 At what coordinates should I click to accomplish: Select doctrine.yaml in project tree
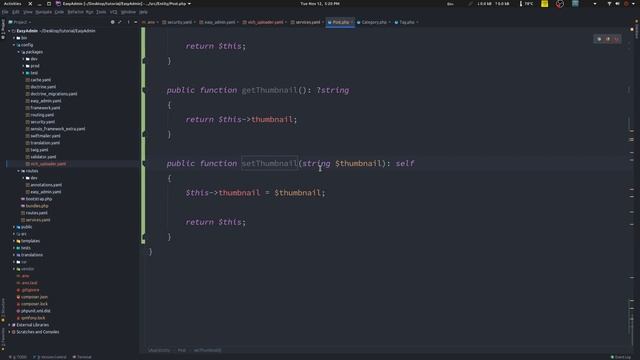click(43, 87)
